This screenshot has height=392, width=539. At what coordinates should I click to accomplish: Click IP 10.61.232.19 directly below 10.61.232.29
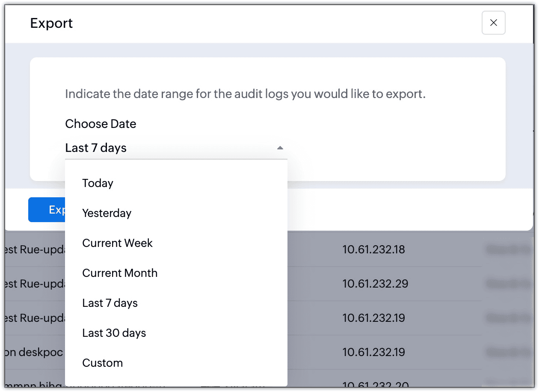click(373, 318)
